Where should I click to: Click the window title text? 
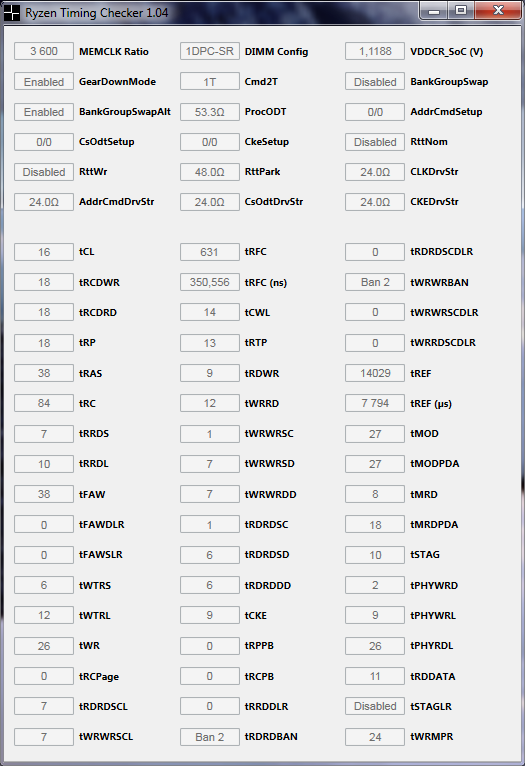pos(97,13)
